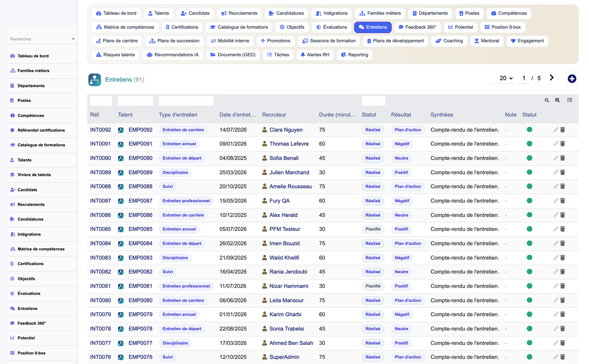Open sidebar Entretiens item

27,309
